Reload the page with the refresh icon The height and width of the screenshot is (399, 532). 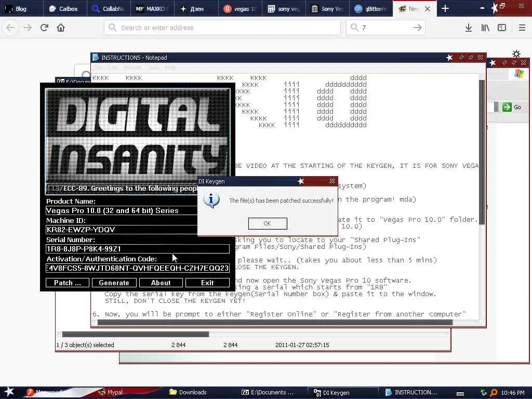tap(44, 28)
